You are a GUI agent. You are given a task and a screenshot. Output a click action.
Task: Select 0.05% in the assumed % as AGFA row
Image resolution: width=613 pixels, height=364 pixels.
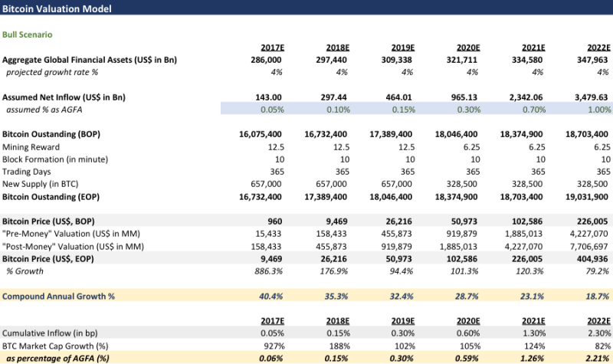273,110
